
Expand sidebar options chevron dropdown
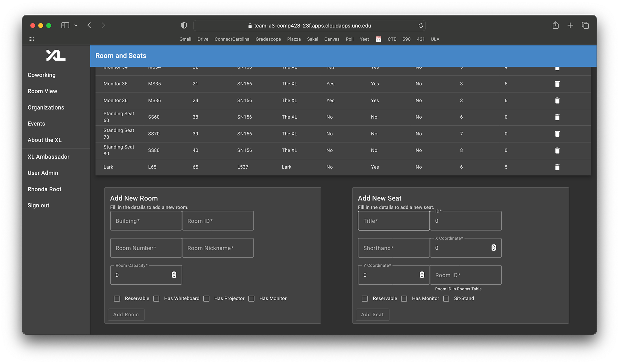pyautogui.click(x=76, y=25)
